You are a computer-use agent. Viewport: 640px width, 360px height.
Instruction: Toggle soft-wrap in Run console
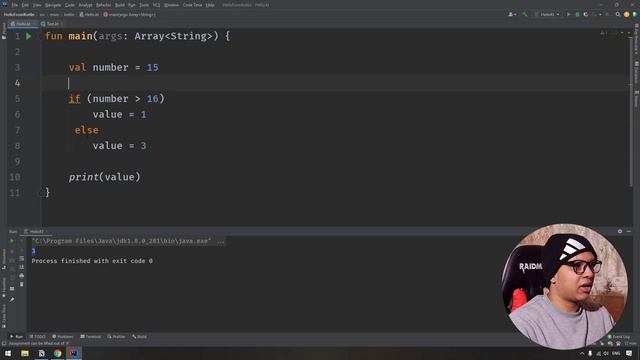click(22, 258)
